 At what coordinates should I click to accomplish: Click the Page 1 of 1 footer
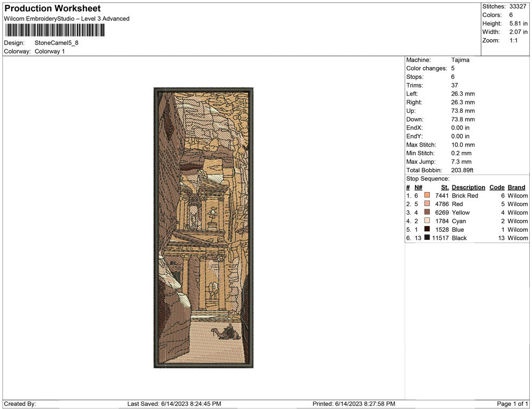point(513,404)
